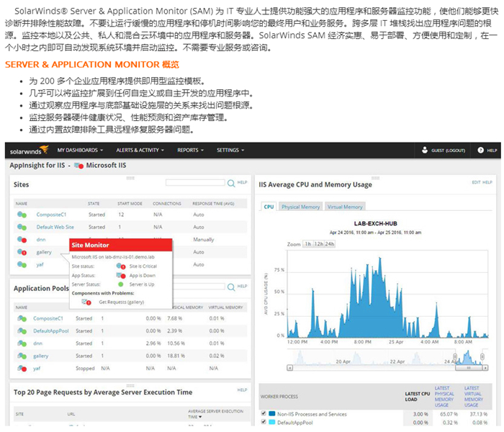Click Default Web Site status icon
This screenshot has height=432, width=504.
pos(22,228)
